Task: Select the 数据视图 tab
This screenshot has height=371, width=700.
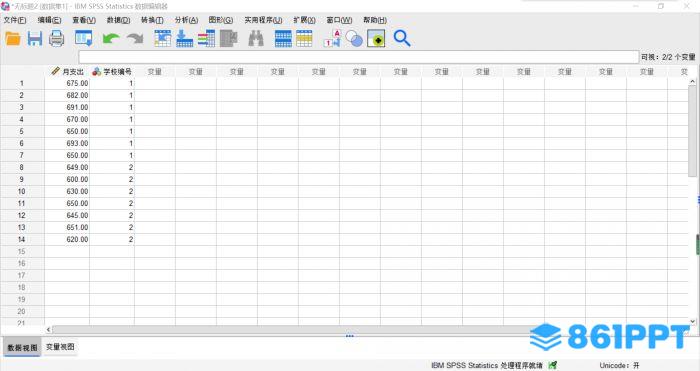Action: (x=22, y=347)
